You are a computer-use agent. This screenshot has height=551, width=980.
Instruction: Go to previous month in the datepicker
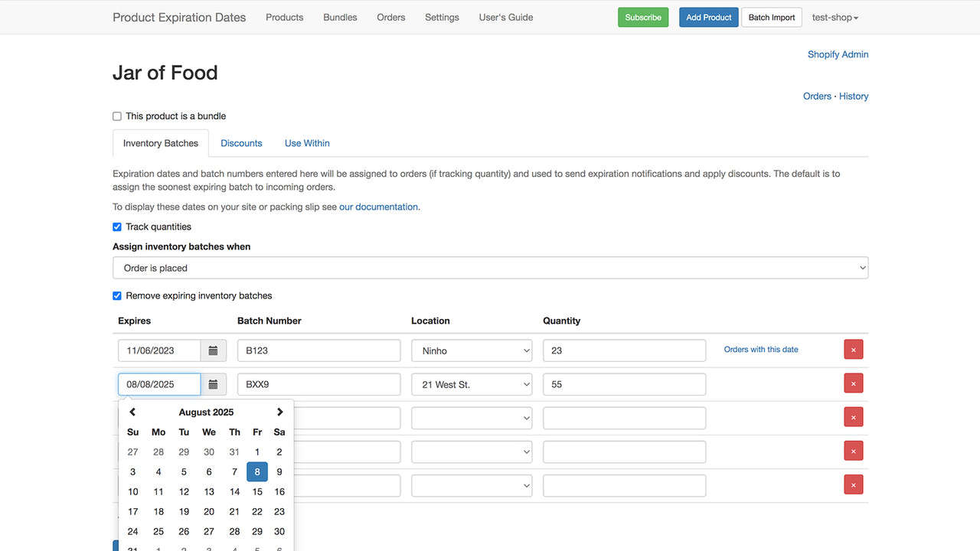[x=132, y=412]
